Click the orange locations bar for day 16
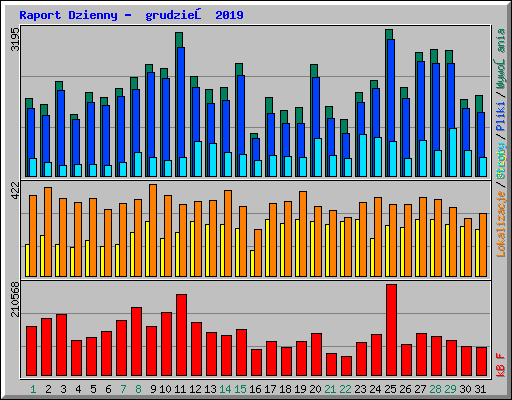 coord(258,253)
